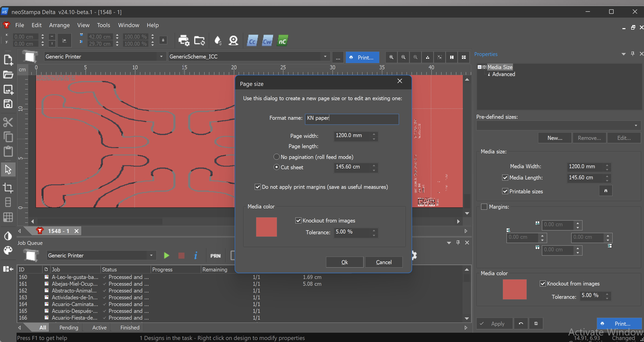Image resolution: width=644 pixels, height=342 pixels.
Task: Click the nC icon in top toolbar
Action: pos(282,41)
